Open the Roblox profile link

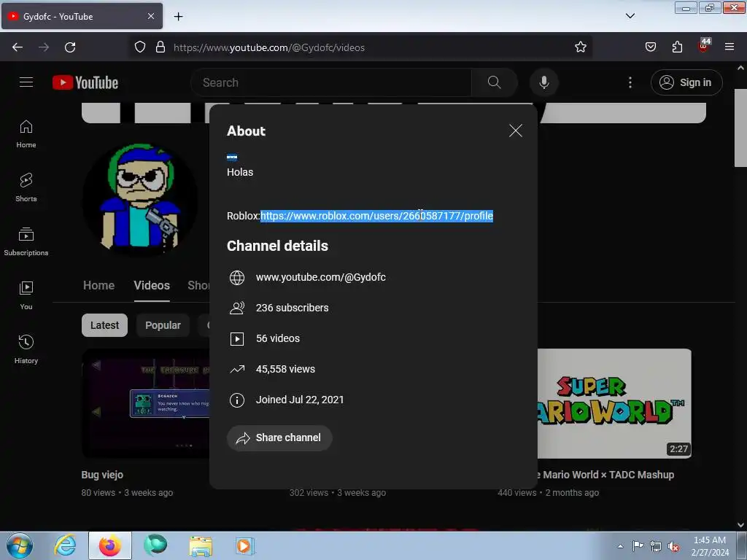[376, 216]
